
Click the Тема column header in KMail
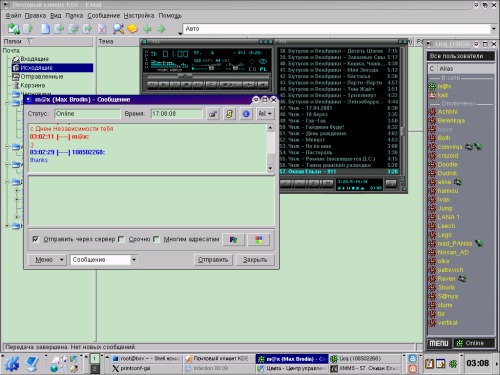118,41
